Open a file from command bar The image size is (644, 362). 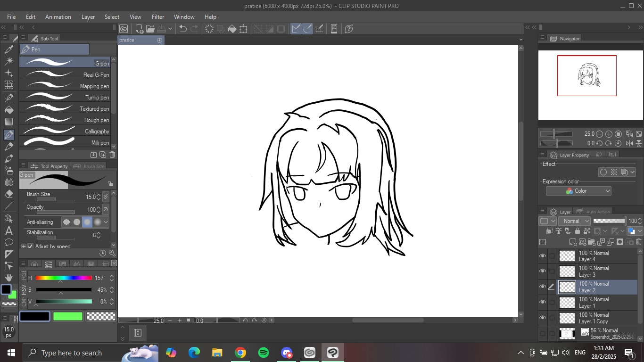point(150,29)
